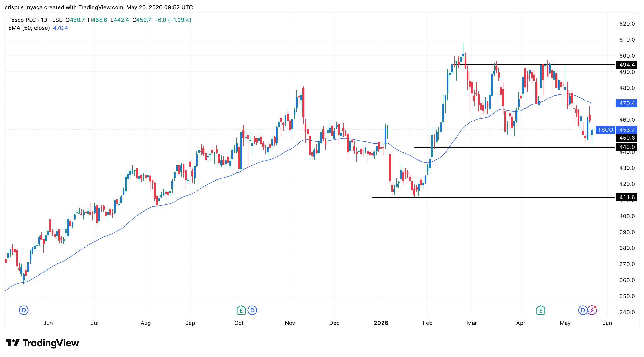Click the dividend D marker near October
The width and height of the screenshot is (644, 357).
click(252, 310)
